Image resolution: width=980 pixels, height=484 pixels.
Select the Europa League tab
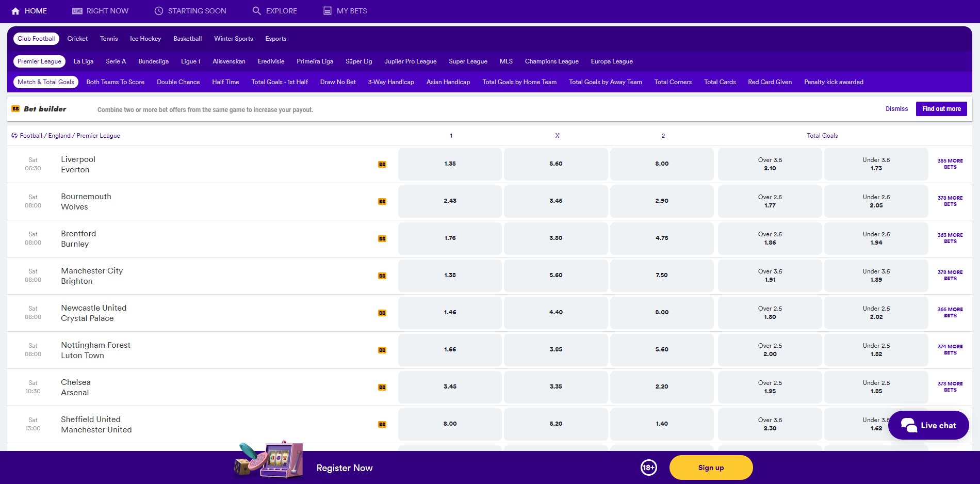[x=612, y=61]
